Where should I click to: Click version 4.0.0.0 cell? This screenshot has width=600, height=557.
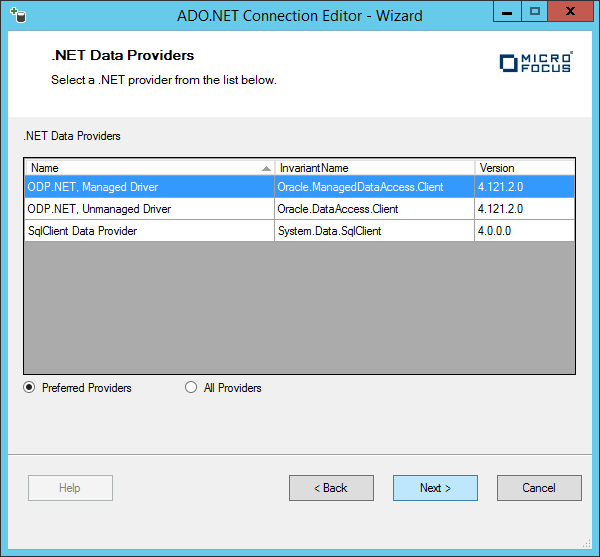click(525, 231)
